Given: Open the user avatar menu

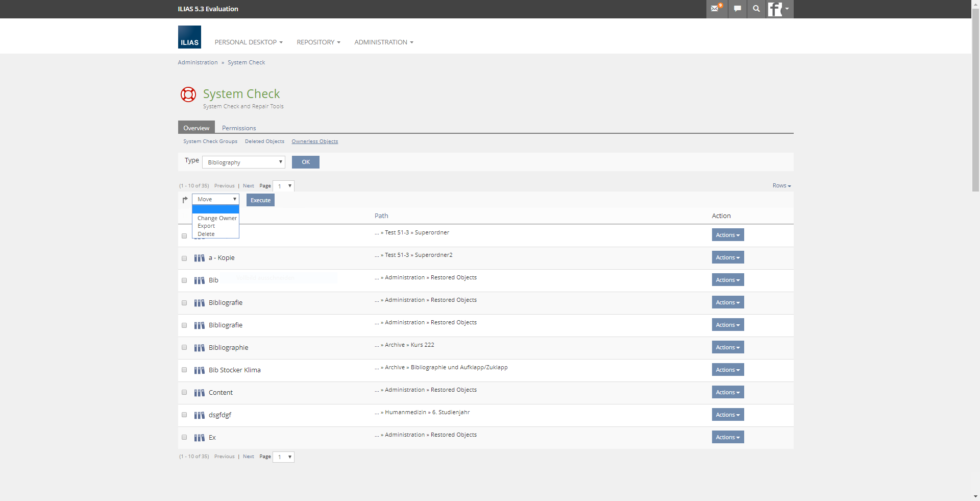Looking at the screenshot, I should (779, 9).
